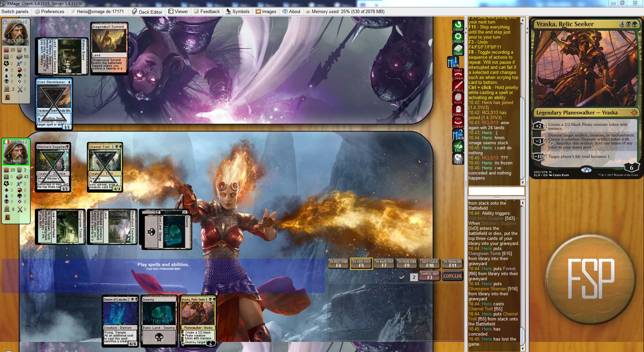Click the Untap phase icon
Viewport: 644px width, 352px height.
coord(458,26)
